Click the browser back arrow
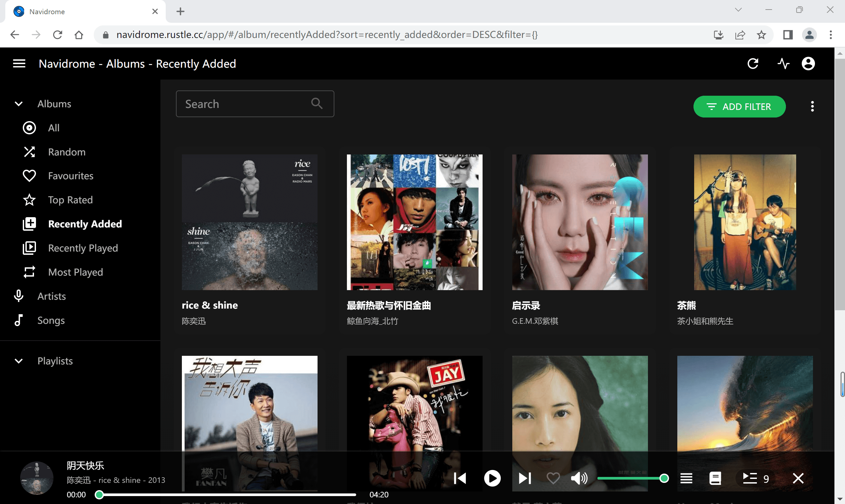This screenshot has width=845, height=504. point(15,35)
